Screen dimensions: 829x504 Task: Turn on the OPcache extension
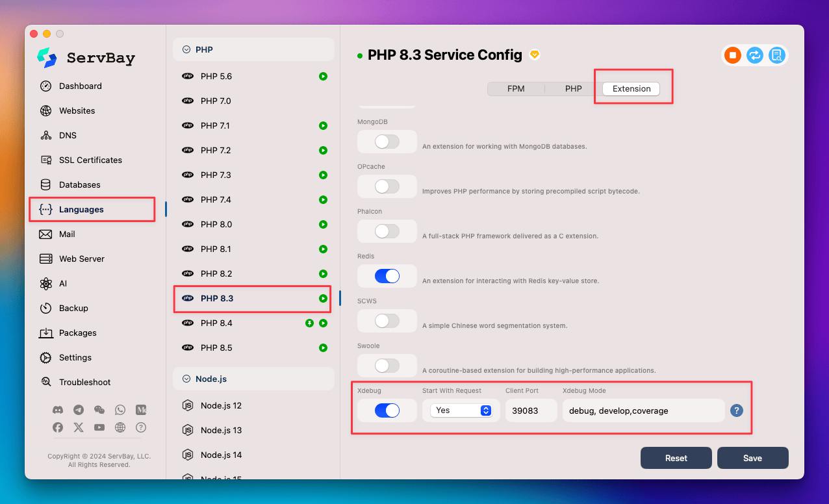point(387,186)
